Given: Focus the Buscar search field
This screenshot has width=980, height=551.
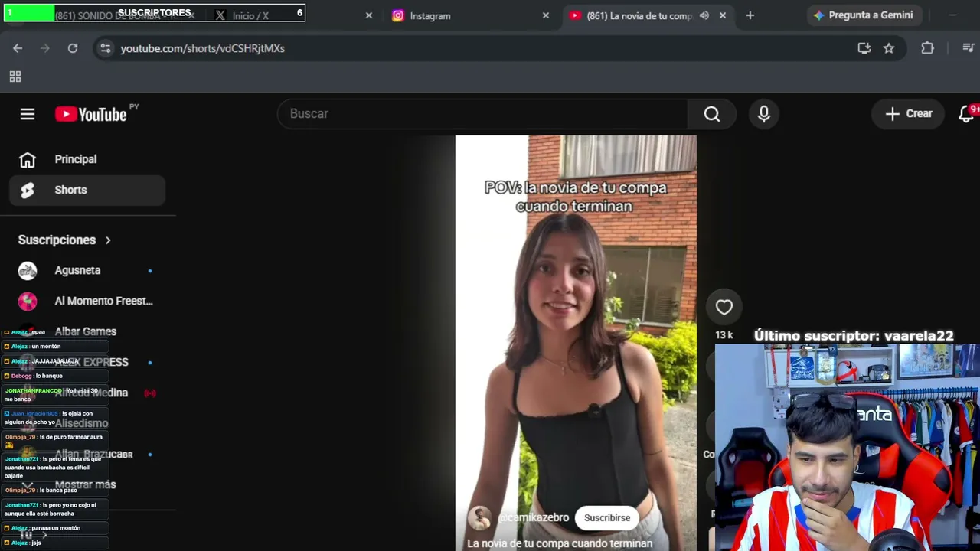Looking at the screenshot, I should point(482,114).
